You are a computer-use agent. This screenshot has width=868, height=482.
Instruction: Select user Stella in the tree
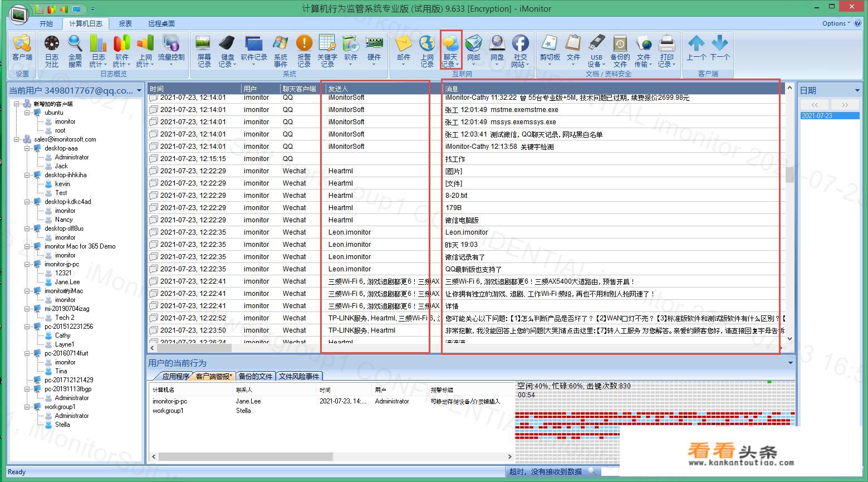click(x=62, y=425)
